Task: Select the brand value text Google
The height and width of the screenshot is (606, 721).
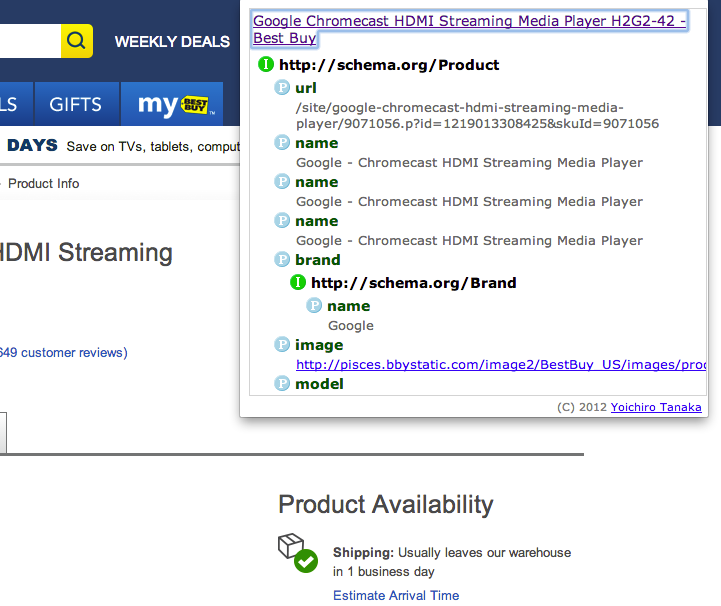Action: pos(351,326)
